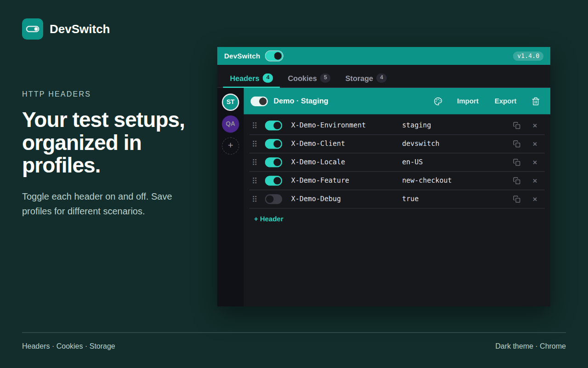Click the Export button

click(505, 101)
